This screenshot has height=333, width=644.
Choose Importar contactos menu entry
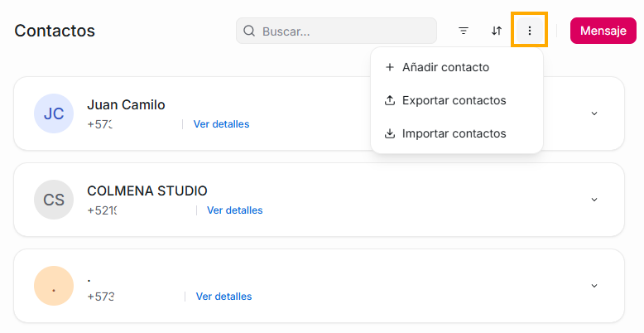(454, 133)
